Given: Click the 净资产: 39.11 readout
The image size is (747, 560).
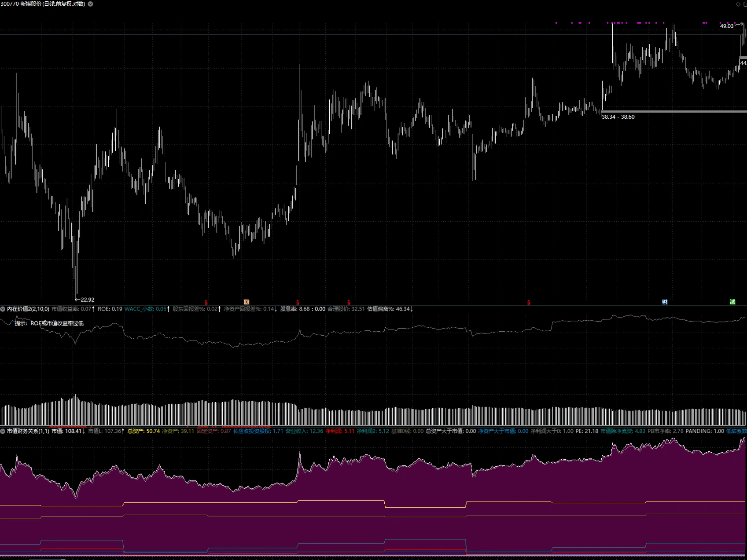Looking at the screenshot, I should pyautogui.click(x=178, y=431).
